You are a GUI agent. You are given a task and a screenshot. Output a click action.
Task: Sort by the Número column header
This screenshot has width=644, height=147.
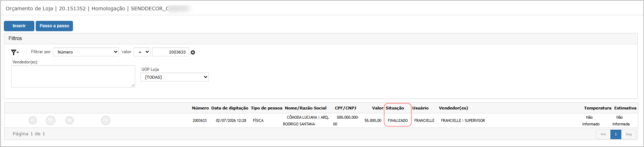(x=200, y=108)
